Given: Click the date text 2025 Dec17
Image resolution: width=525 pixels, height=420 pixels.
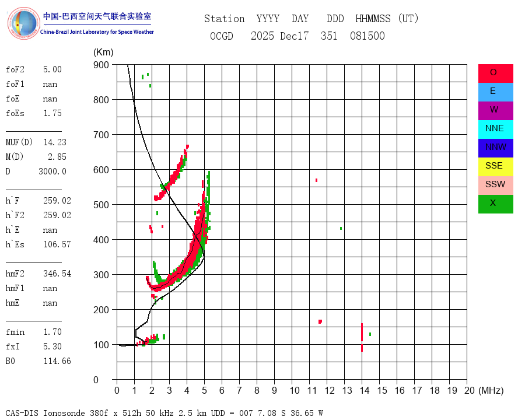Looking at the screenshot, I should click(x=279, y=36).
